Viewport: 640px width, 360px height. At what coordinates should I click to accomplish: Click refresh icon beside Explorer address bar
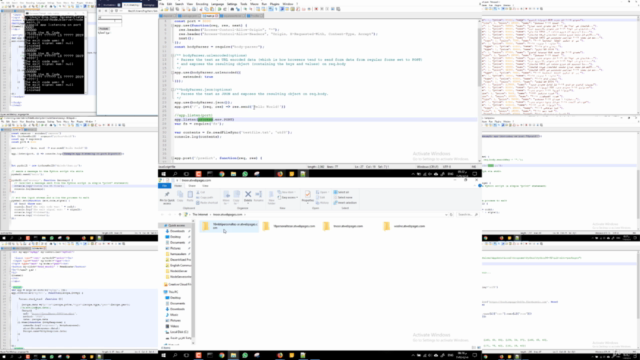click(451, 214)
